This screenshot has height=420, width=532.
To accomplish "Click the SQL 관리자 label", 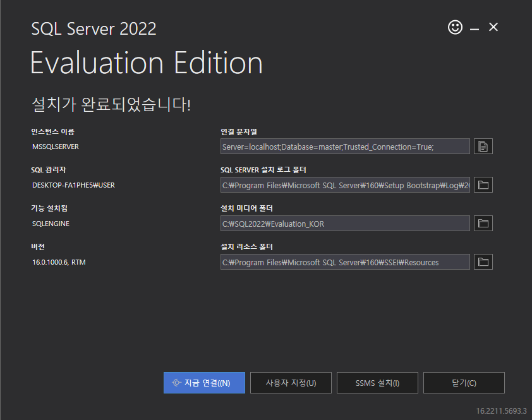I will pos(49,170).
